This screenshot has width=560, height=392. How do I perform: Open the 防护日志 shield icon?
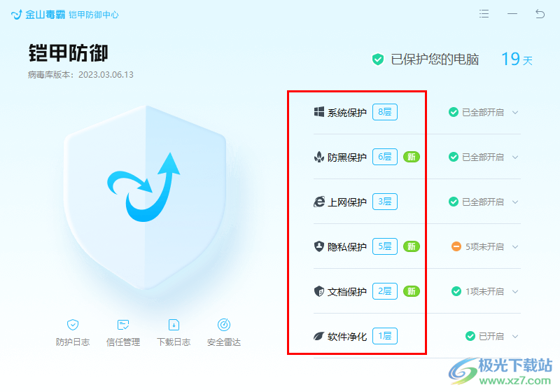73,325
